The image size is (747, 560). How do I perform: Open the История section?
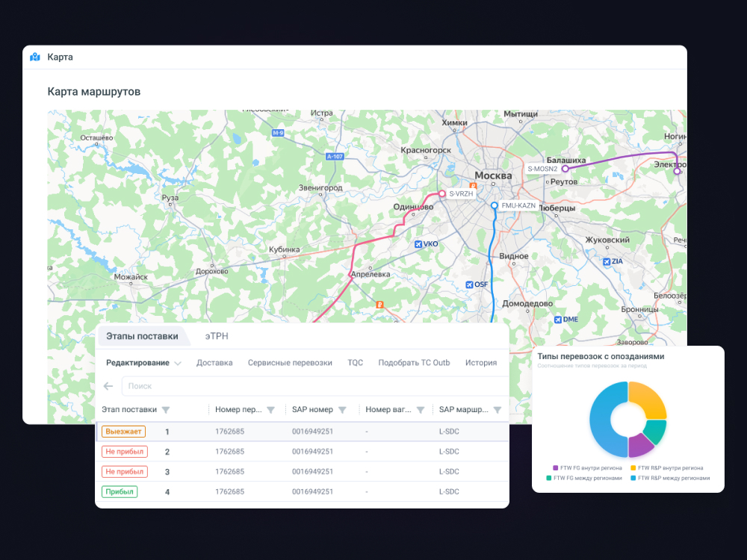pos(481,362)
